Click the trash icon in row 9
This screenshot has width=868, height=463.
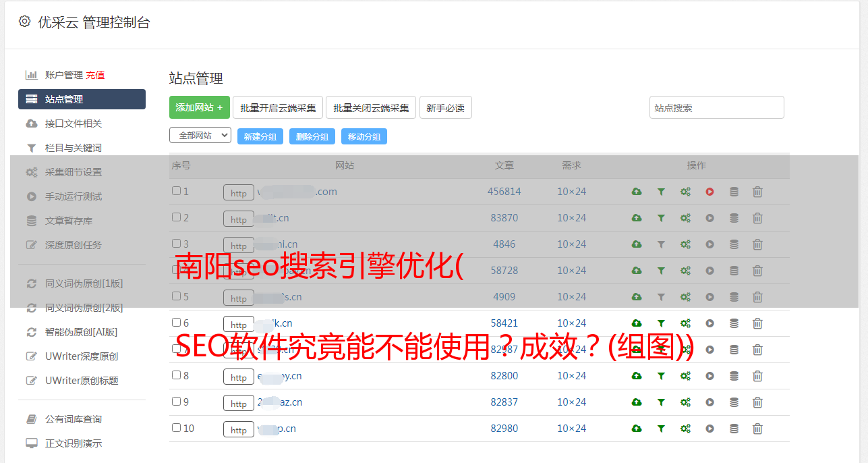point(757,402)
